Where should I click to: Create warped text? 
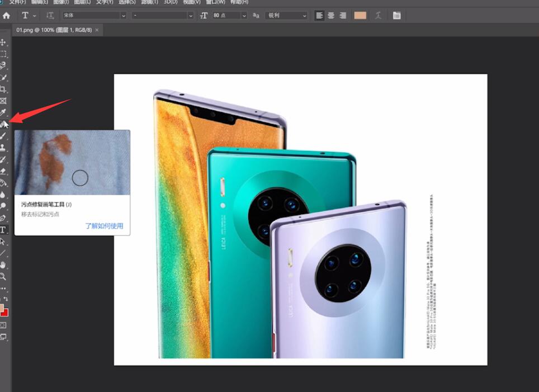tap(378, 16)
